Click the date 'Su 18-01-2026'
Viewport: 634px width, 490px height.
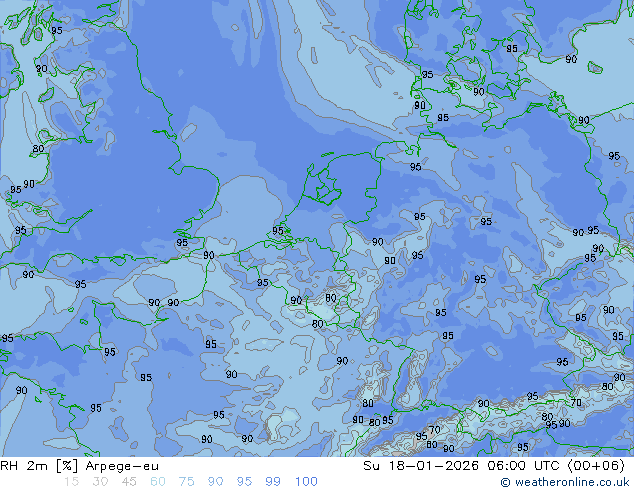421,466
